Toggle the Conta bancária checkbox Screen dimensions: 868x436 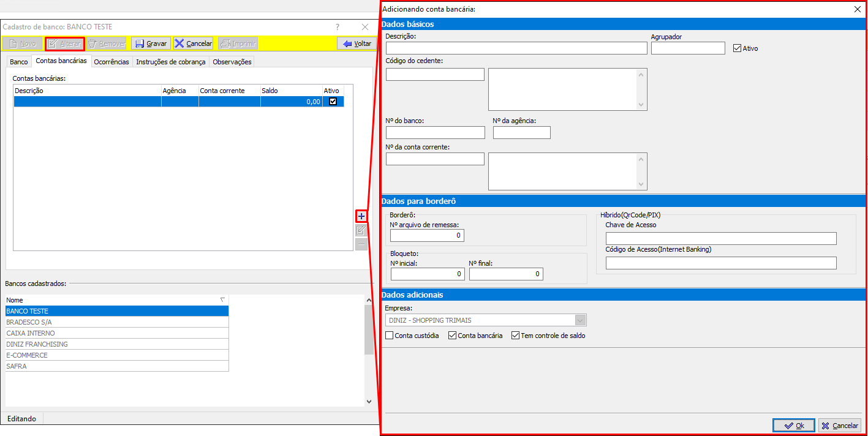pos(453,336)
